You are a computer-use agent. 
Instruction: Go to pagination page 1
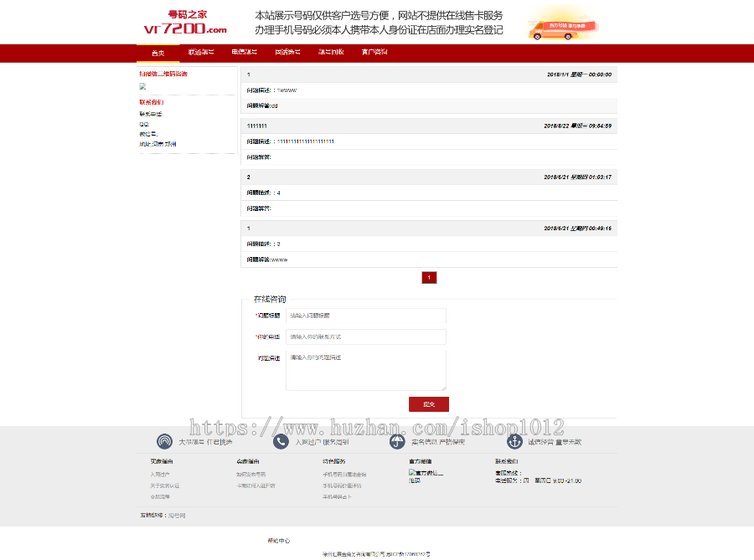coord(429,278)
